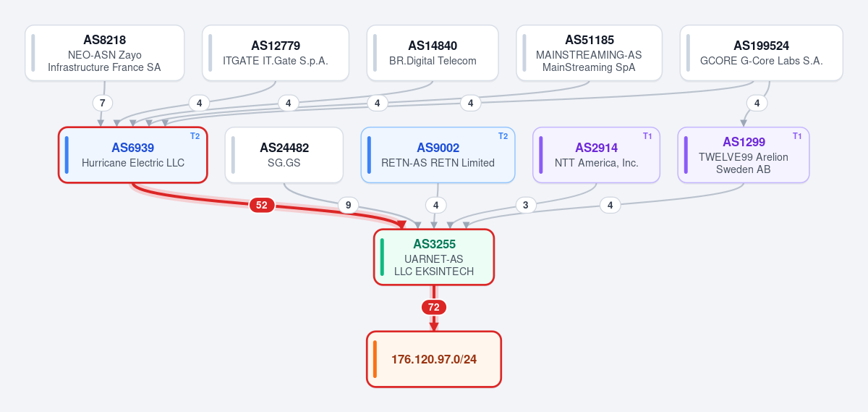Select the AS9002 RETN Limited node
Screen dimensions: 868x412
438,155
